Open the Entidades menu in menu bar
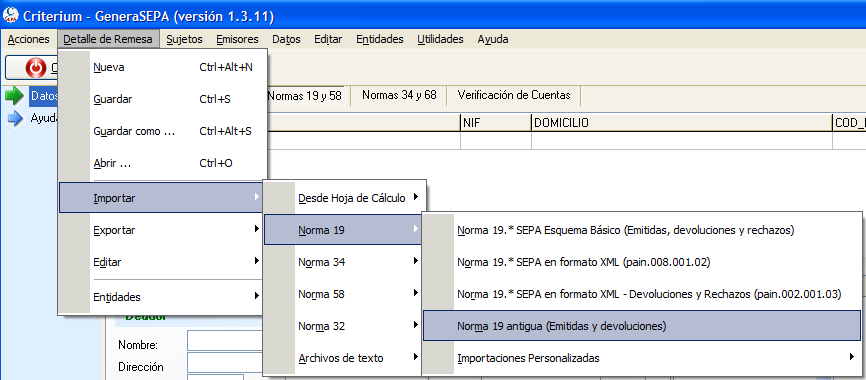The height and width of the screenshot is (380, 866). point(380,39)
